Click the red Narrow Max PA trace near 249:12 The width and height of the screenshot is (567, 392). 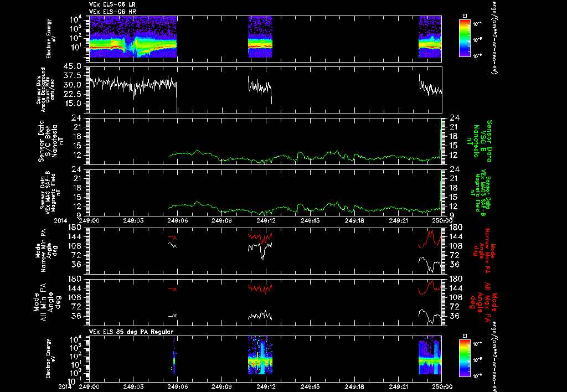(x=260, y=238)
